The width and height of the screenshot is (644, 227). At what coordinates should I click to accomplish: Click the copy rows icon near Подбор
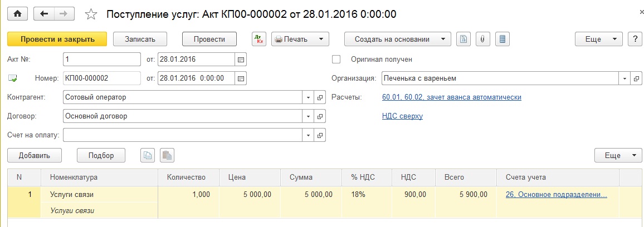point(148,155)
